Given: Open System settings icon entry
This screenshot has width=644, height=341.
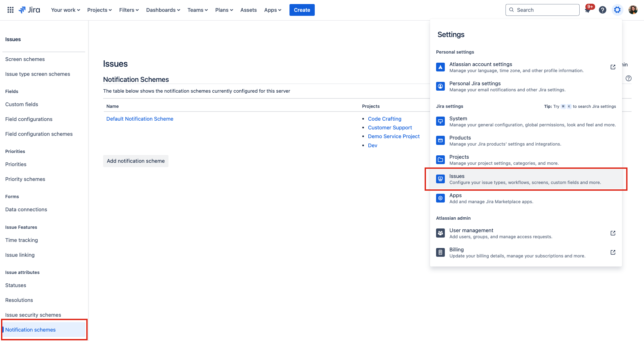Looking at the screenshot, I should (x=440, y=121).
